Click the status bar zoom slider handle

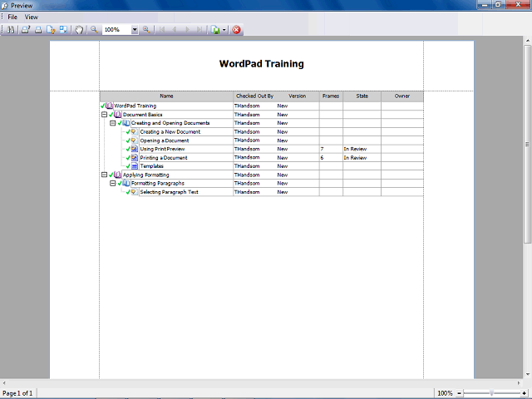point(491,393)
